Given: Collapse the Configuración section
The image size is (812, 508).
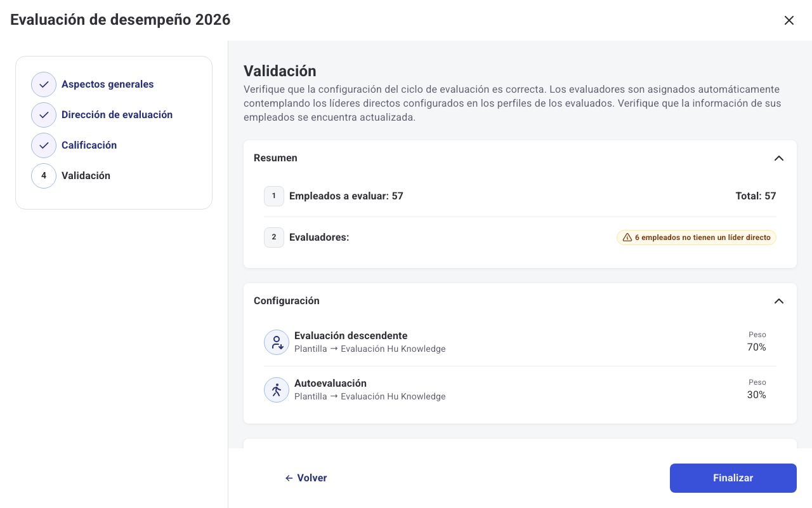Looking at the screenshot, I should [x=779, y=301].
